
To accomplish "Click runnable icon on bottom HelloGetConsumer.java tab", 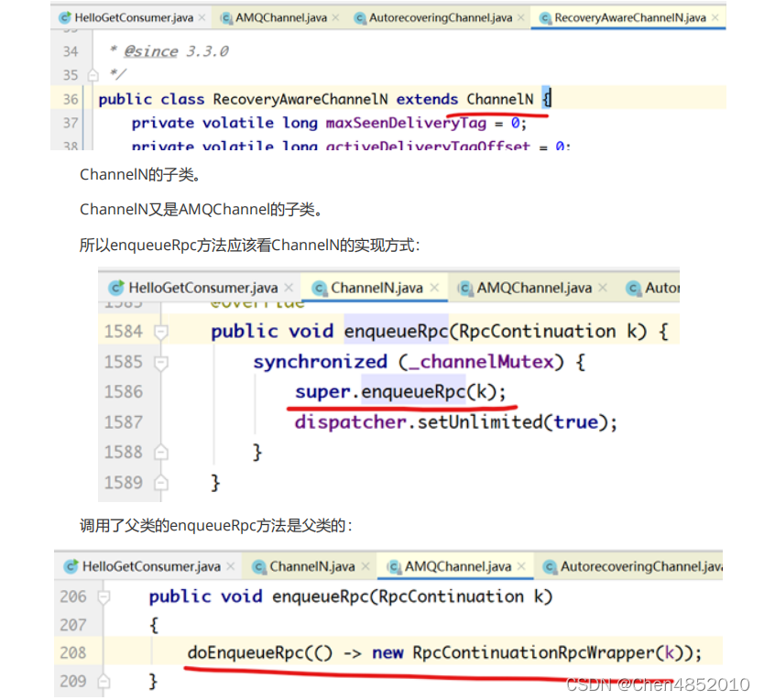I will [71, 567].
